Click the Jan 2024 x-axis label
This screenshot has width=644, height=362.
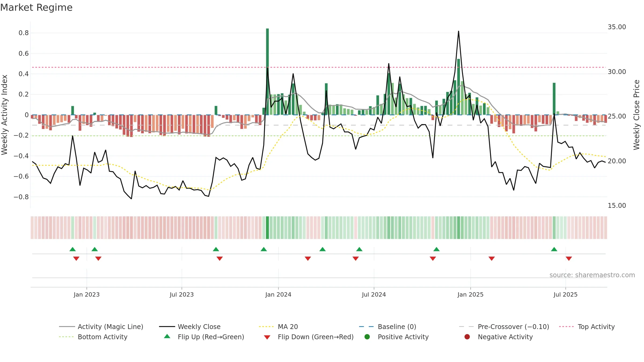point(278,294)
